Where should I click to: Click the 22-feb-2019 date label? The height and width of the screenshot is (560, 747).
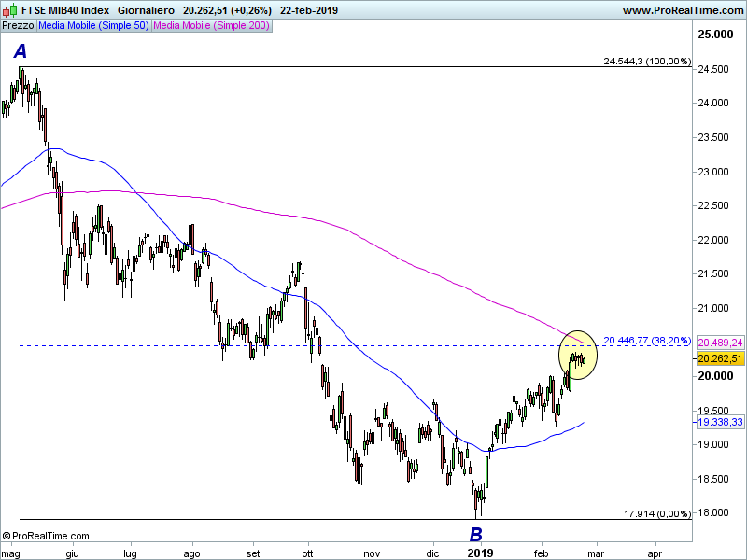click(309, 10)
